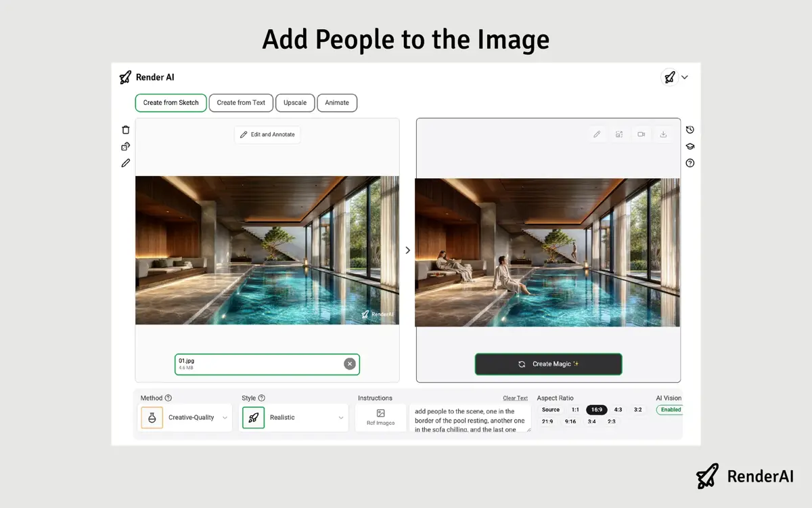Click the copy/duplicate icon in left sidebar
This screenshot has height=508, width=812.
coord(125,146)
